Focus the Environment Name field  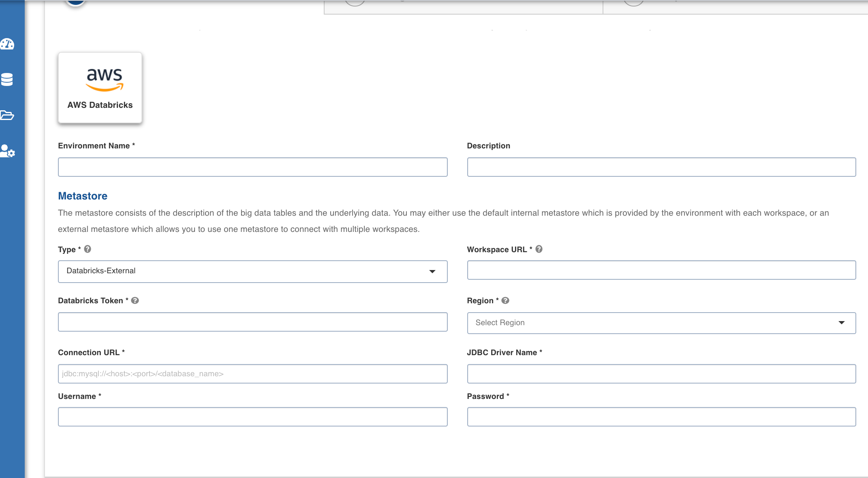click(x=253, y=167)
